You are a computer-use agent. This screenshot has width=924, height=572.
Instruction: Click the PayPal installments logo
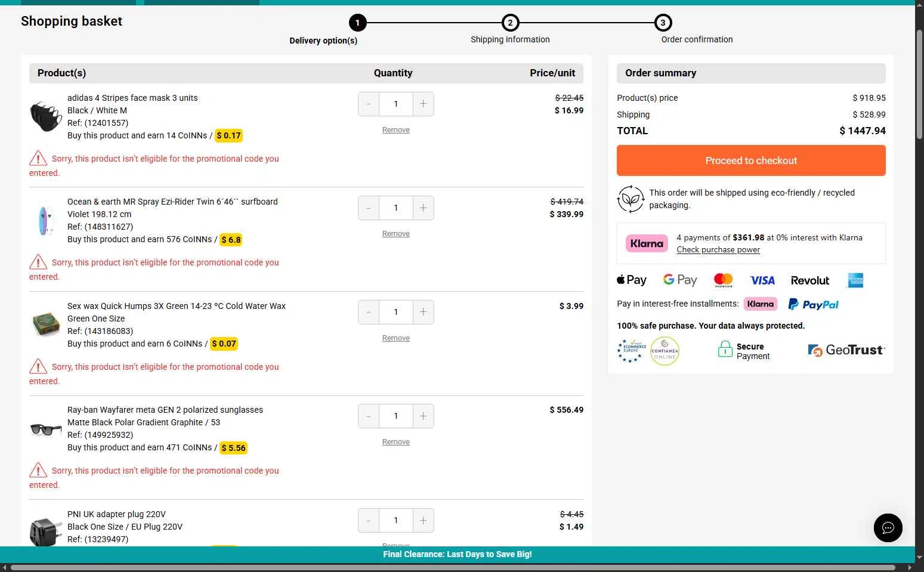814,304
